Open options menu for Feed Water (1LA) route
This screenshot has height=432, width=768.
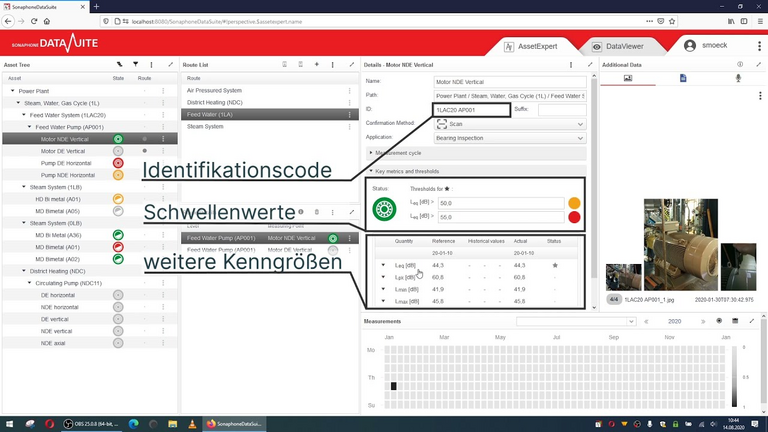pyautogui.click(x=350, y=114)
